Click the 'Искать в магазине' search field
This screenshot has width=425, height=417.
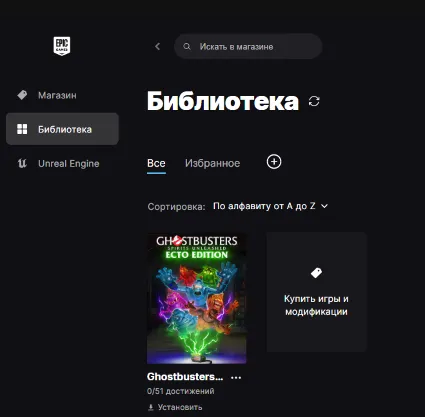click(x=248, y=46)
